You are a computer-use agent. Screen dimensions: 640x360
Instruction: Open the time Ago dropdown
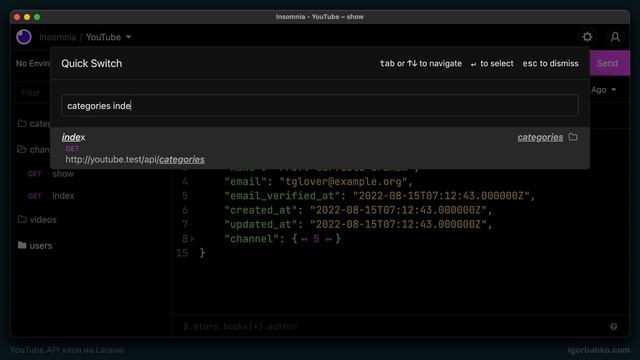[x=604, y=90]
